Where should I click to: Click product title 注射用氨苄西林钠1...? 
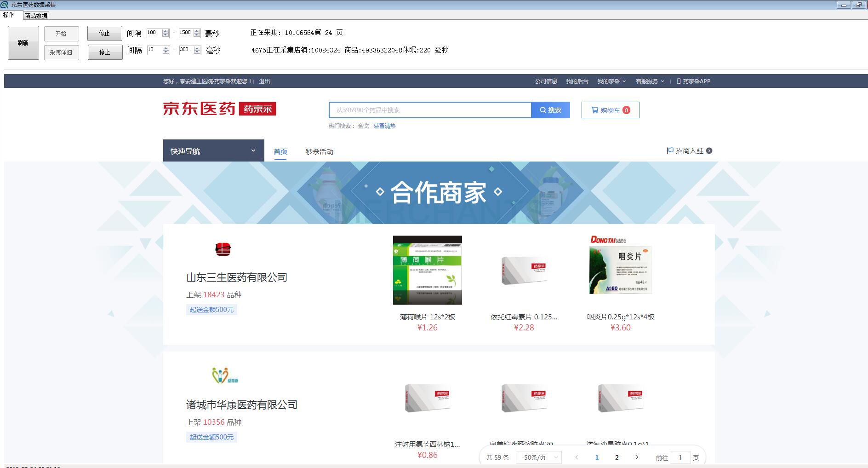click(428, 444)
